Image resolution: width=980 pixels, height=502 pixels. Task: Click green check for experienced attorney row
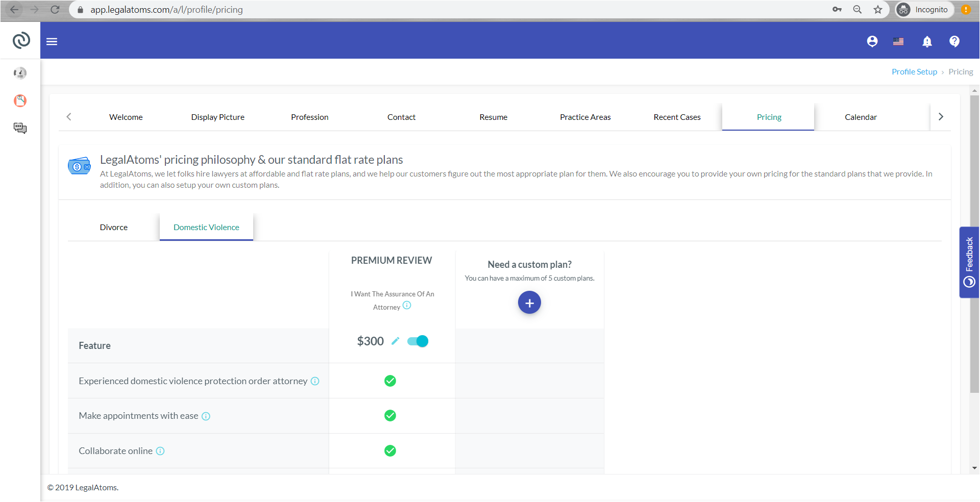pos(390,381)
